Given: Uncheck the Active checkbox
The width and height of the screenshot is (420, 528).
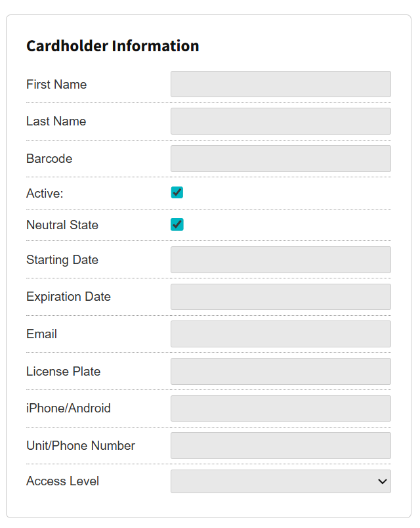Looking at the screenshot, I should point(177,192).
